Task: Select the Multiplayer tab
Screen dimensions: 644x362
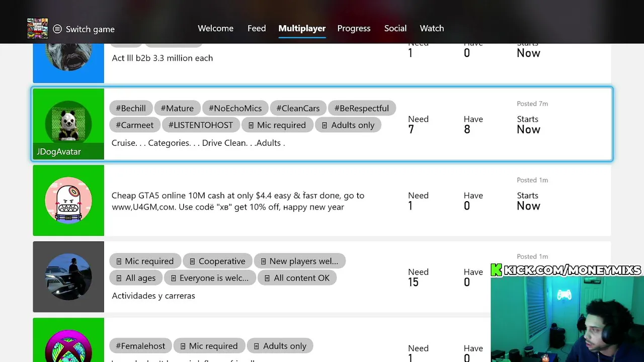Action: point(302,28)
